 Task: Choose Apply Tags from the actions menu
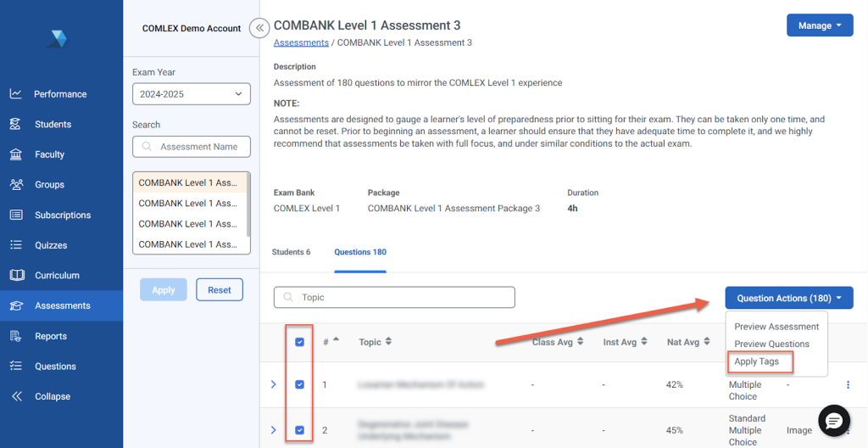(757, 361)
